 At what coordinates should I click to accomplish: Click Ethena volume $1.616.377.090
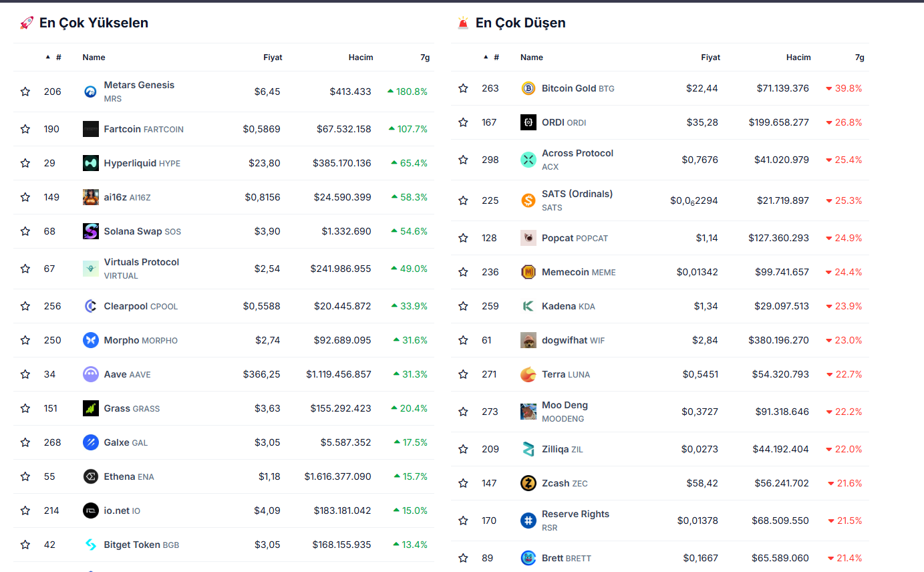pos(337,476)
